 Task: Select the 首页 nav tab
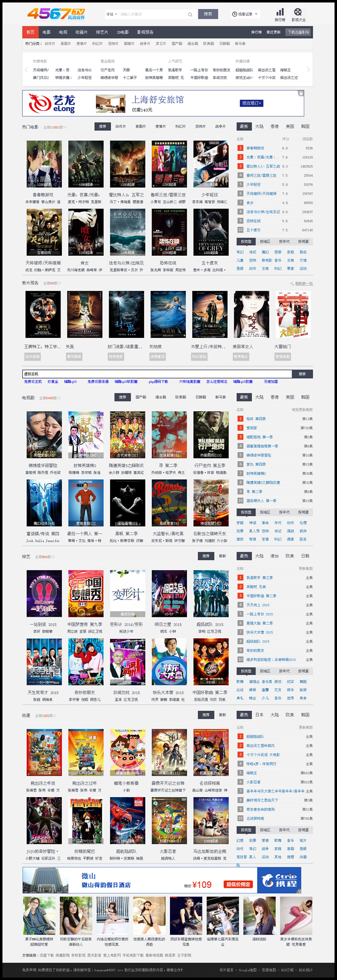(x=30, y=32)
